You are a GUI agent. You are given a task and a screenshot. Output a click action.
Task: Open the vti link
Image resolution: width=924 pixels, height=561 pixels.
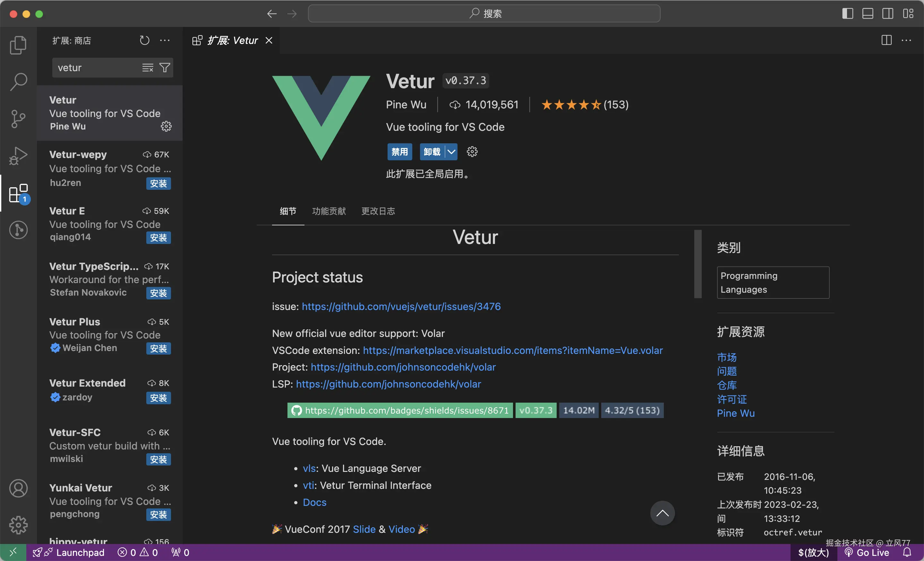tap(309, 485)
